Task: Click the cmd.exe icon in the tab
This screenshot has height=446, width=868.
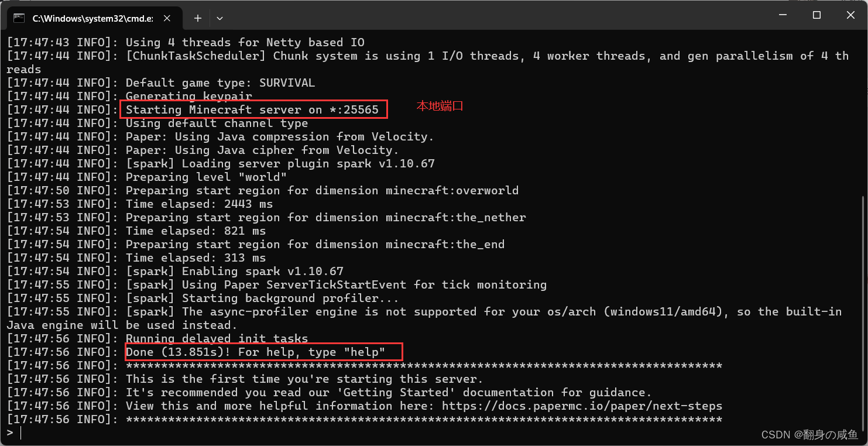Action: tap(19, 18)
